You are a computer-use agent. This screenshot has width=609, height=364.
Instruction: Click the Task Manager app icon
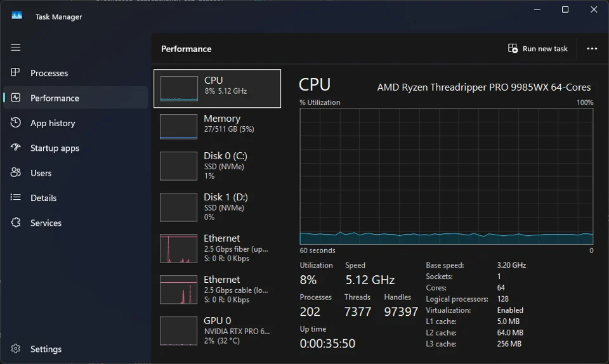16,15
